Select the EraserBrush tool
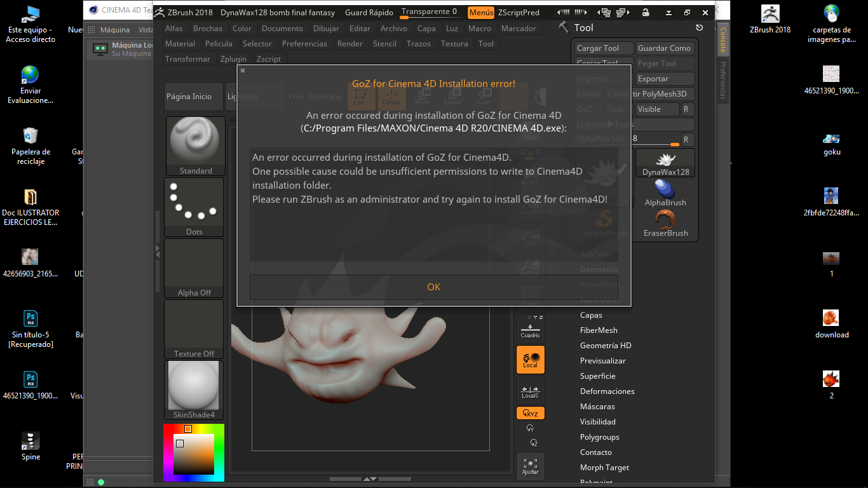This screenshot has height=488, width=868. tap(665, 224)
